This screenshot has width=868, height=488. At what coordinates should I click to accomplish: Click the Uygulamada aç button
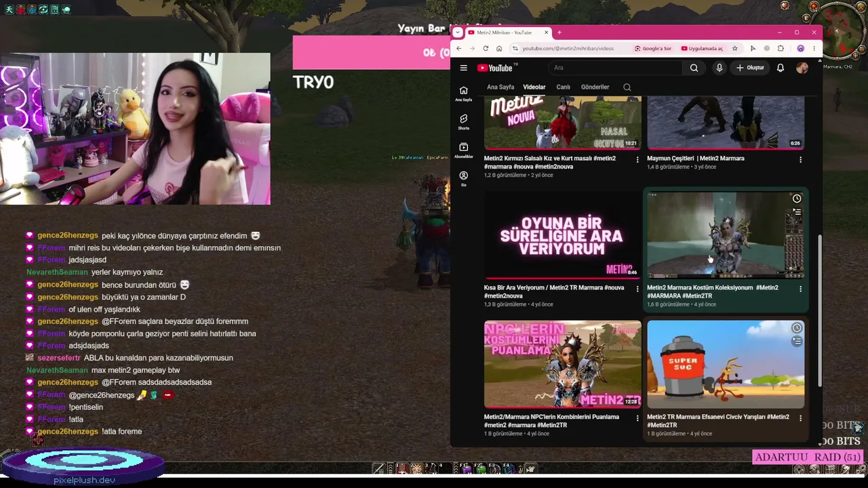coord(702,48)
